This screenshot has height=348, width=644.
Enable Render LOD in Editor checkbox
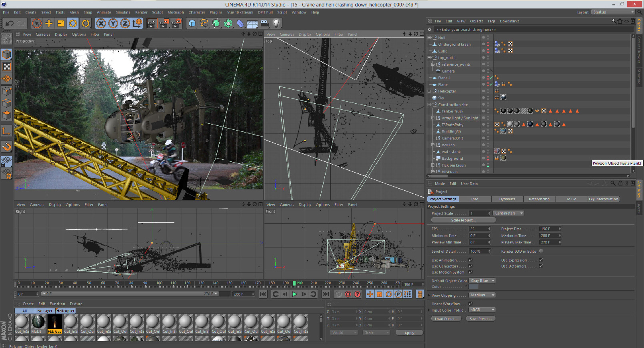541,251
